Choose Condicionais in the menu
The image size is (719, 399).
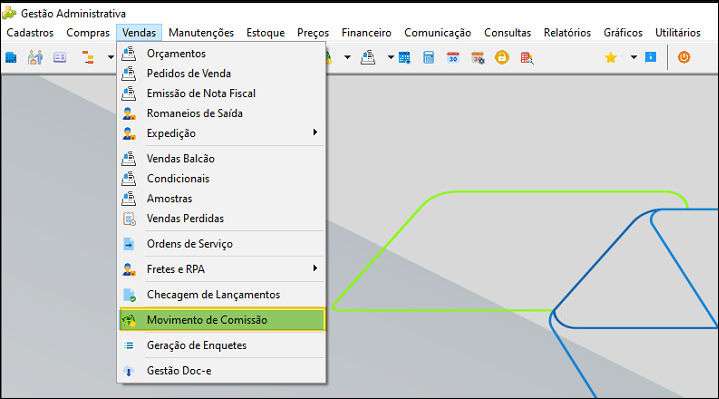pyautogui.click(x=222, y=178)
